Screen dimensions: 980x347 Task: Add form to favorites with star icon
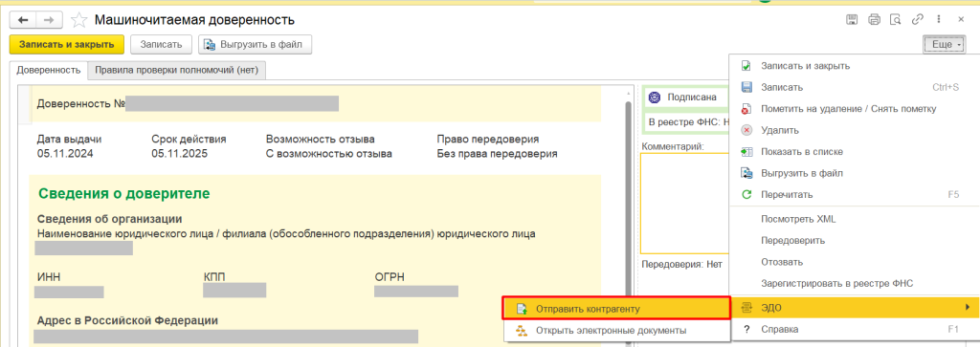(79, 20)
